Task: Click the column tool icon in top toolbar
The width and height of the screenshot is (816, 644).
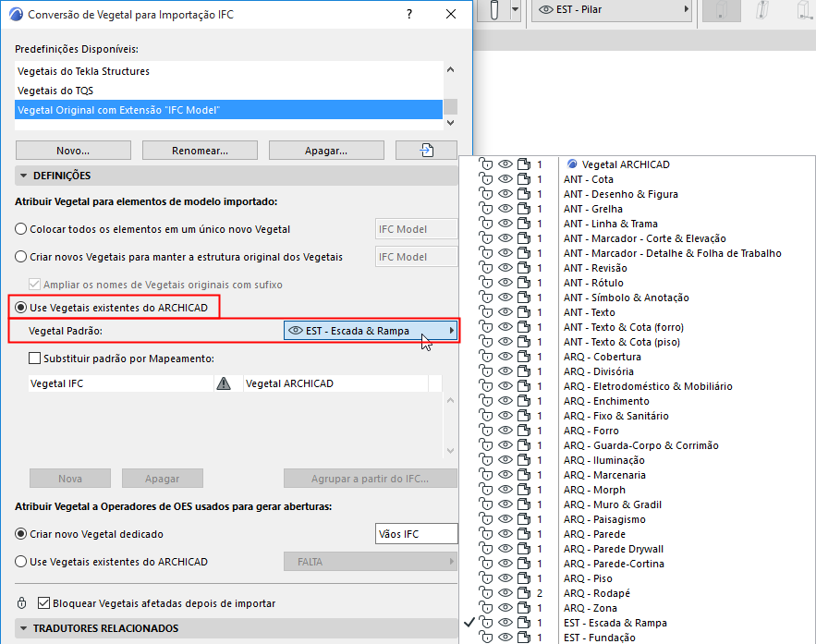Action: coord(493,9)
